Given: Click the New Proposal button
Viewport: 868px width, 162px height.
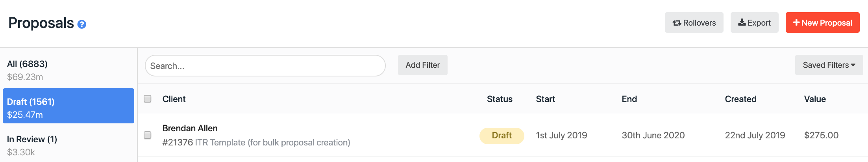Looking at the screenshot, I should (822, 22).
